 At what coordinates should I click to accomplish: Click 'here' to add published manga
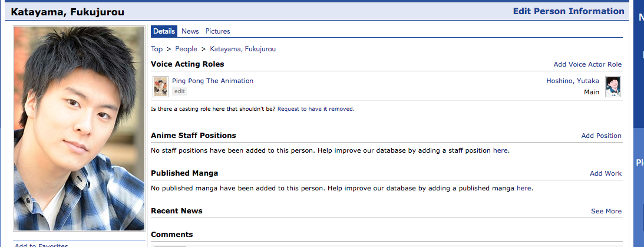point(524,189)
